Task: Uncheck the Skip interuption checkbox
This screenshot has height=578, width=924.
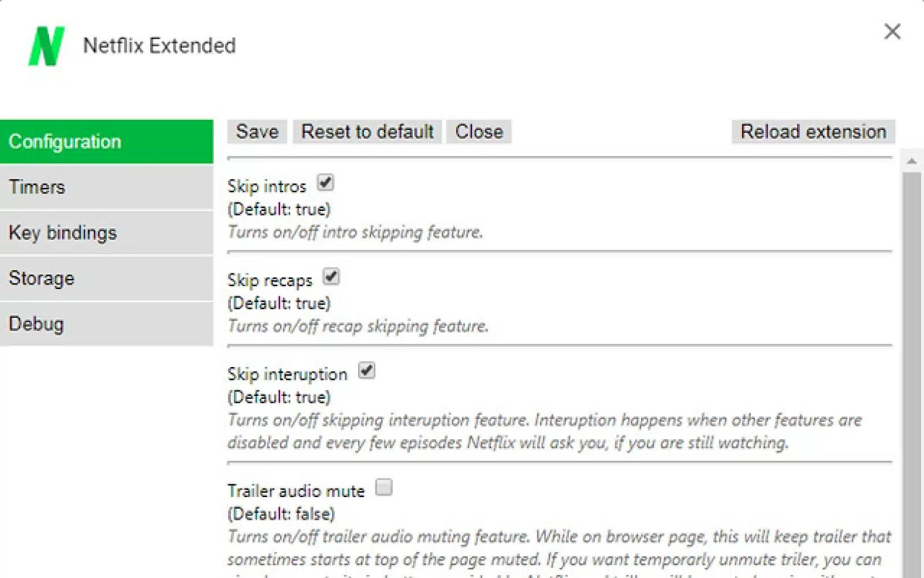Action: [x=368, y=371]
